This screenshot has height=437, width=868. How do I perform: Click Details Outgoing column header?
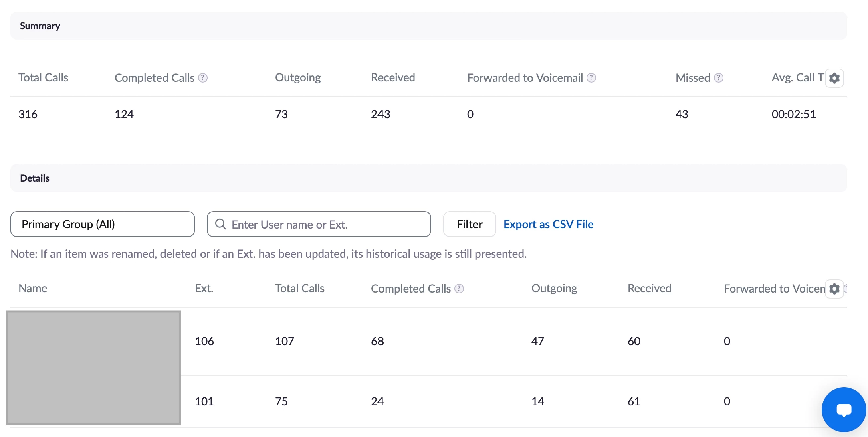tap(554, 289)
